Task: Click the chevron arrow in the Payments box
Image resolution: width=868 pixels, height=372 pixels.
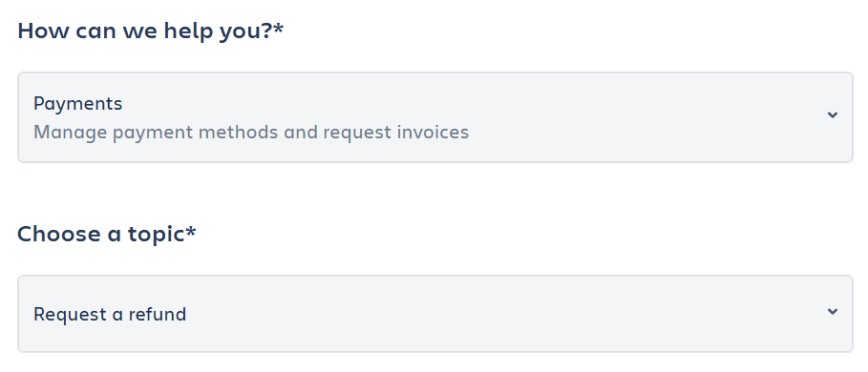Action: coord(832,115)
